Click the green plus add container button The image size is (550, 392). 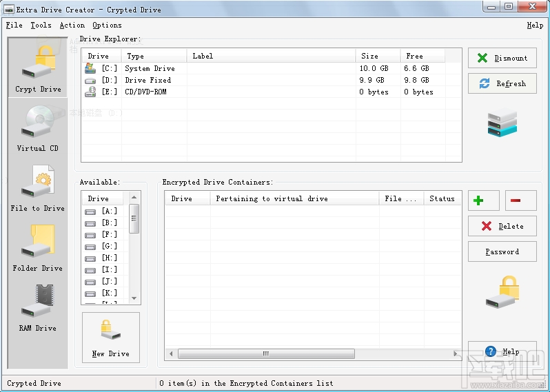click(x=483, y=200)
